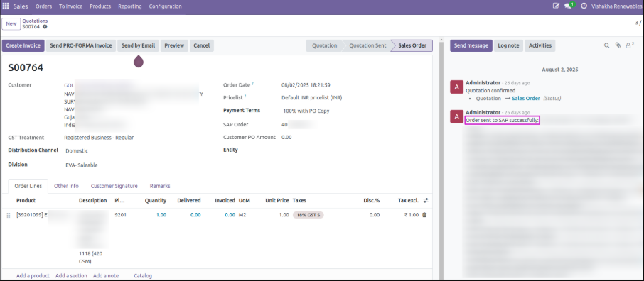Image resolution: width=644 pixels, height=281 pixels.
Task: Delete the order line with trash icon
Action: pos(424,214)
